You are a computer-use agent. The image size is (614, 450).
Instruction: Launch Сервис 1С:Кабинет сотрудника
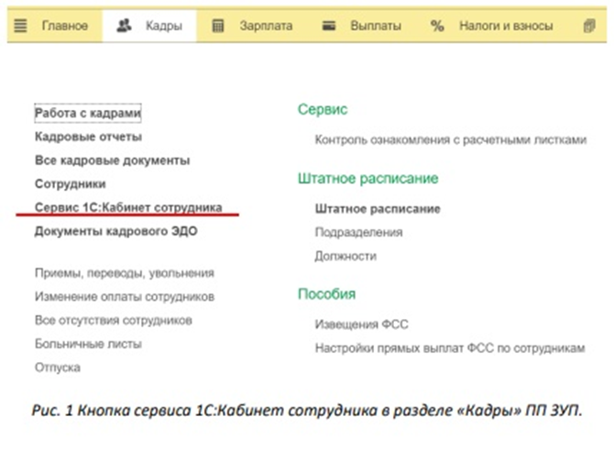[128, 207]
